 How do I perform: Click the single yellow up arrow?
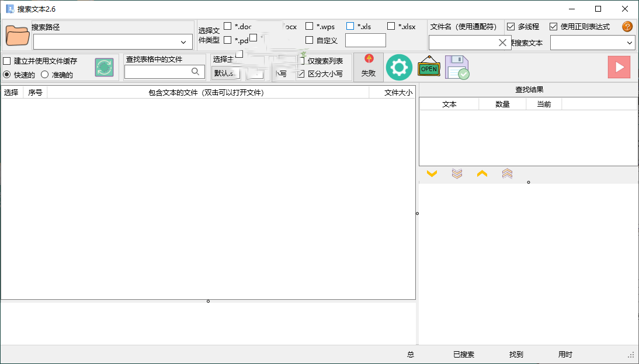482,174
